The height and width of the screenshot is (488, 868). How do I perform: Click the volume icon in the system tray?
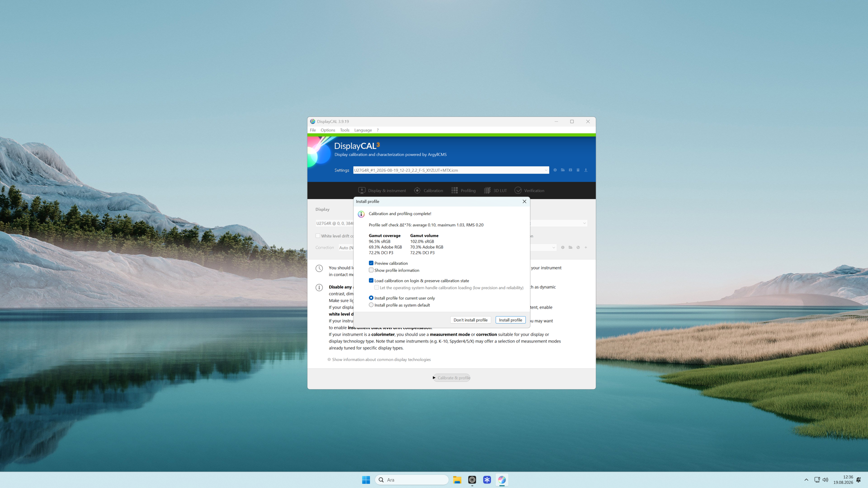tap(825, 480)
